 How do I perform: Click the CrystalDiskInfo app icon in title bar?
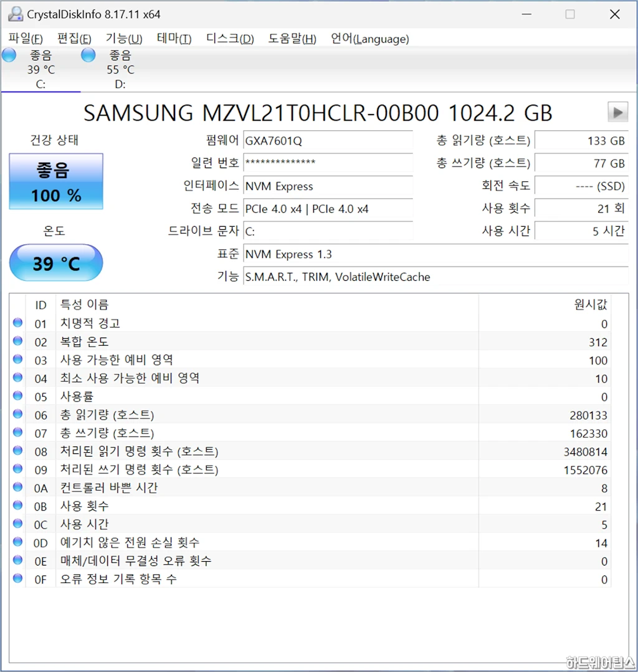click(x=16, y=14)
